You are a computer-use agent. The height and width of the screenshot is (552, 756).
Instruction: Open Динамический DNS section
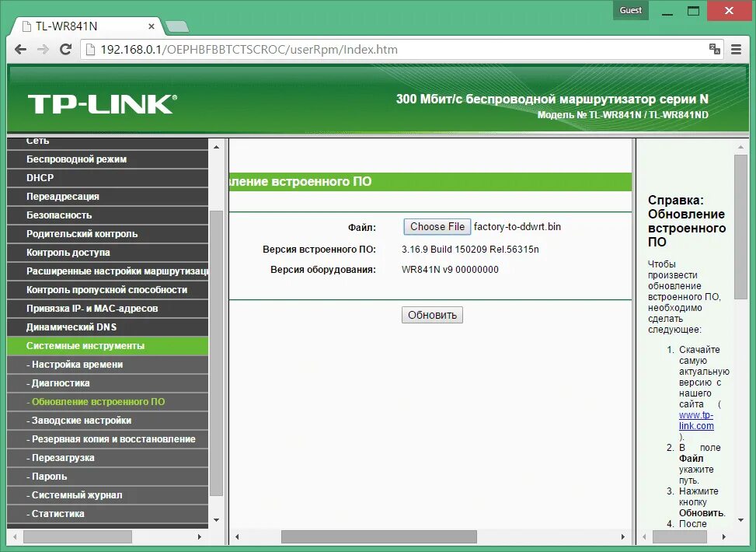[107, 327]
